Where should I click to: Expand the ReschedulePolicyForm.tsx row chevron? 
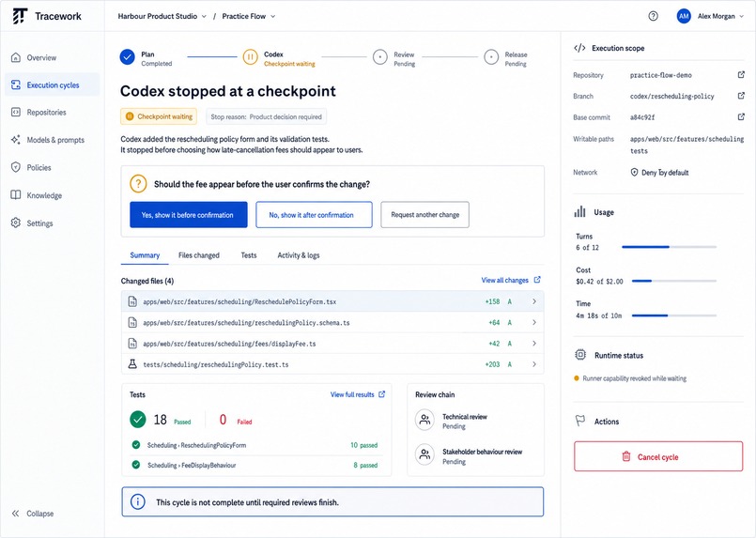coord(533,301)
